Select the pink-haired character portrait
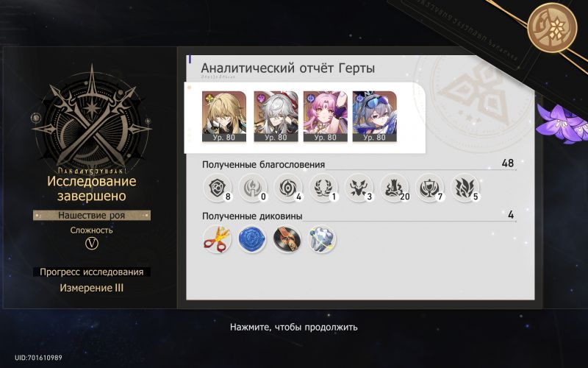The image size is (588, 368). [326, 116]
